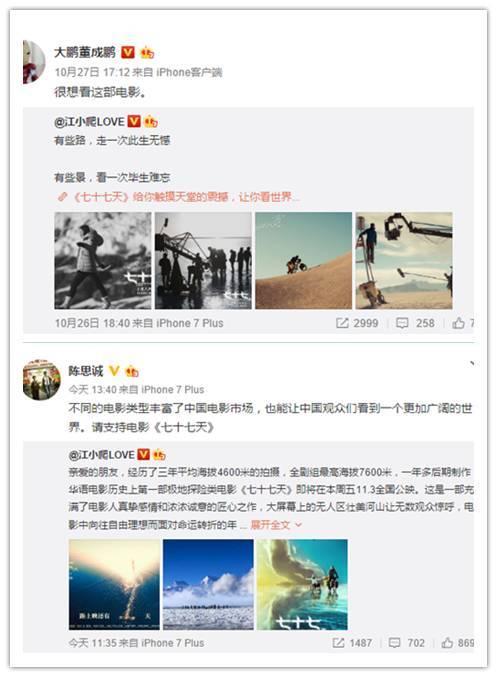
Task: Open the repost icon beside 1487
Action: (339, 642)
